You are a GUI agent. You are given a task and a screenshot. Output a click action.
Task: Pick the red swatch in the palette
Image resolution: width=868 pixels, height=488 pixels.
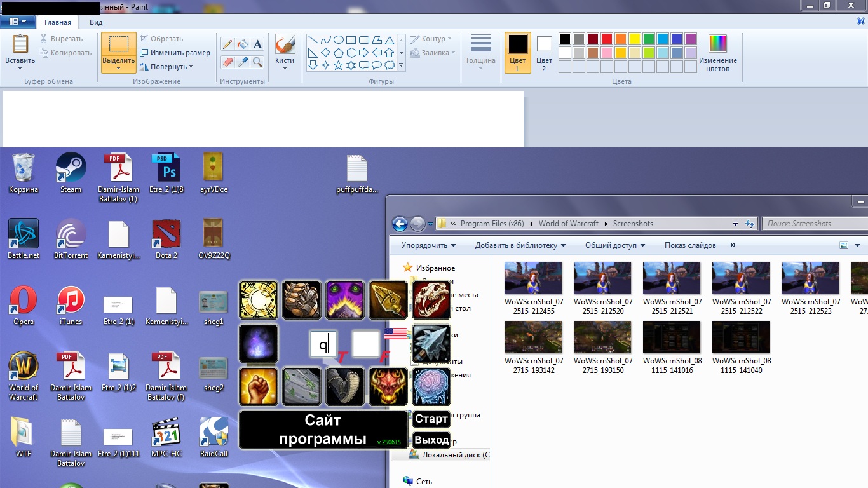607,39
